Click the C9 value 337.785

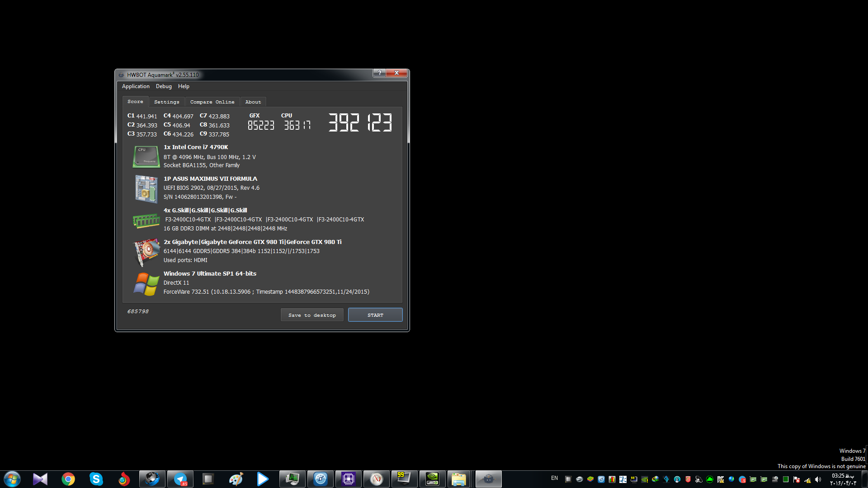[x=219, y=134]
